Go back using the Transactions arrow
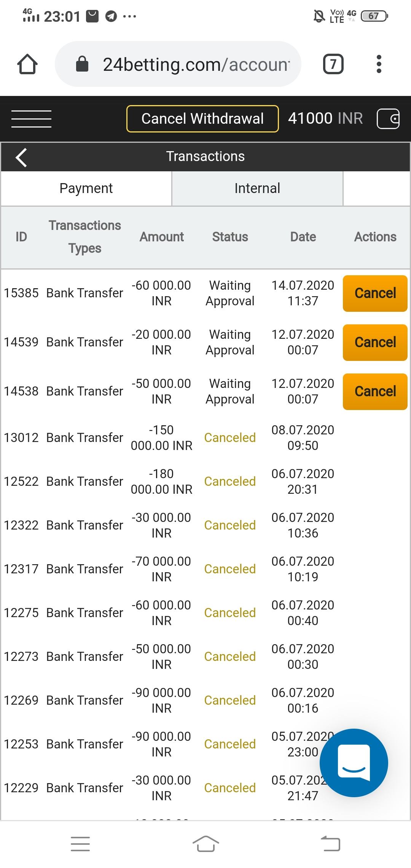Image resolution: width=411 pixels, height=868 pixels. pyautogui.click(x=22, y=157)
